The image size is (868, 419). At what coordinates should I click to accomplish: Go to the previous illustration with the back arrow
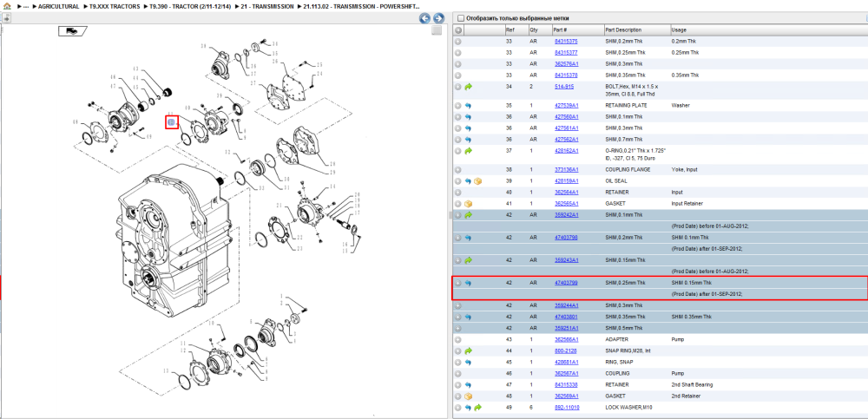[424, 18]
